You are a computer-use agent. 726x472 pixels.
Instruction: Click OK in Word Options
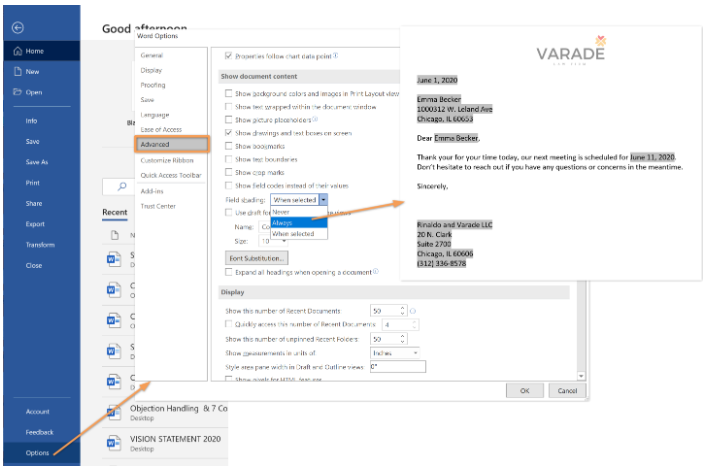click(x=525, y=391)
